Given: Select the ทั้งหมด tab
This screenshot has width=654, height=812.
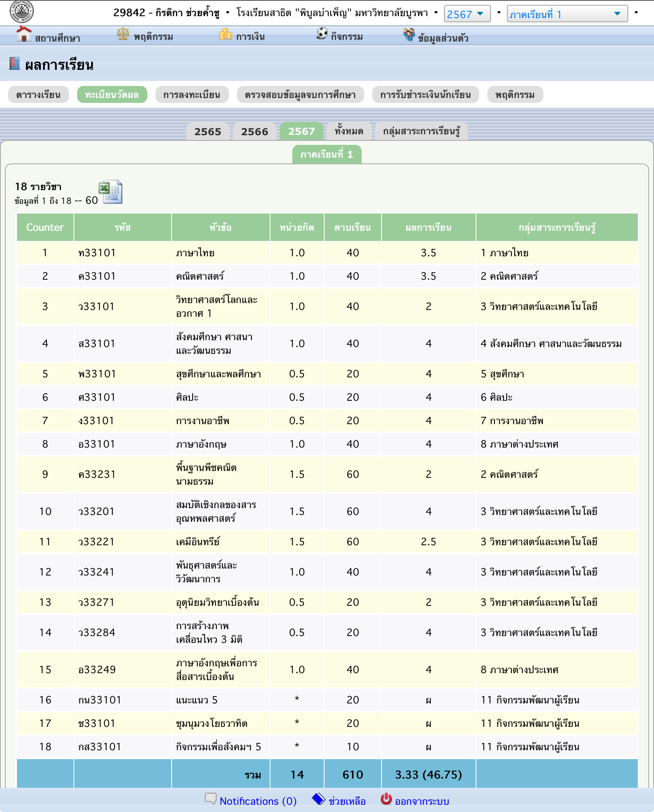Looking at the screenshot, I should (x=349, y=131).
